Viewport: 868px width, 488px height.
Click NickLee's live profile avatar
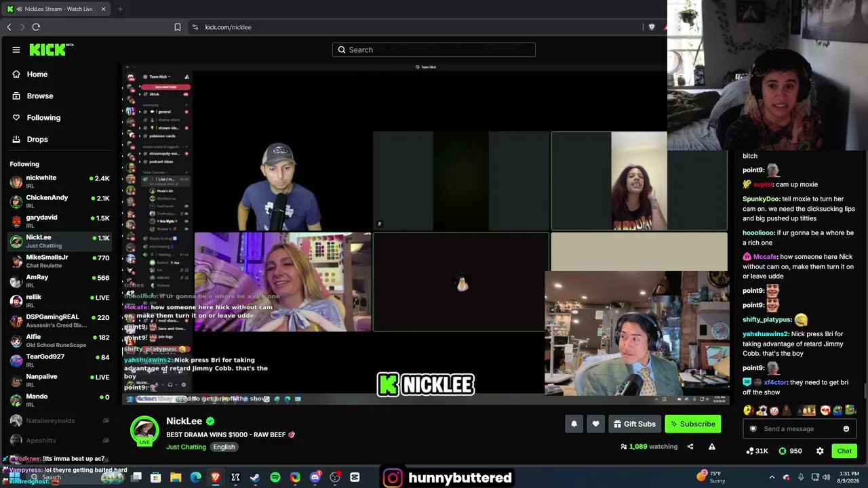point(144,431)
